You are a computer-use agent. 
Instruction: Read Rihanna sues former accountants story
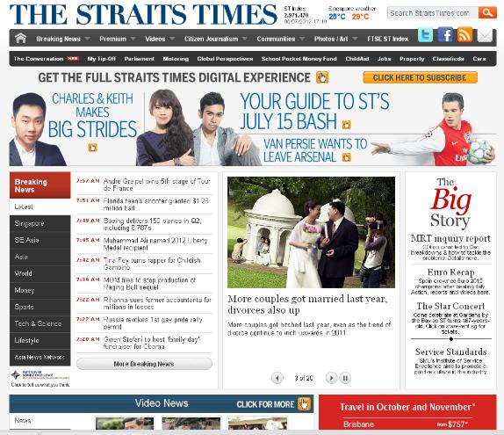click(x=157, y=303)
